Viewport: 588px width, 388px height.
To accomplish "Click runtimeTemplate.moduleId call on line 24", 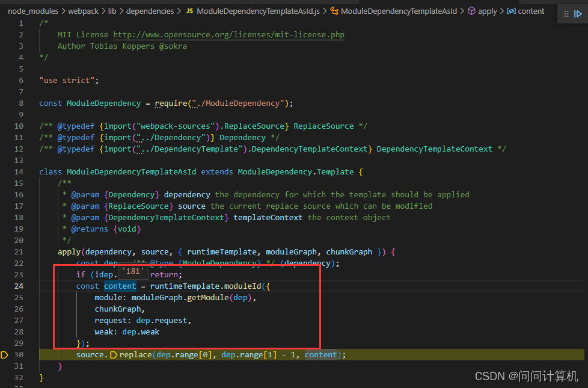I will coord(206,286).
